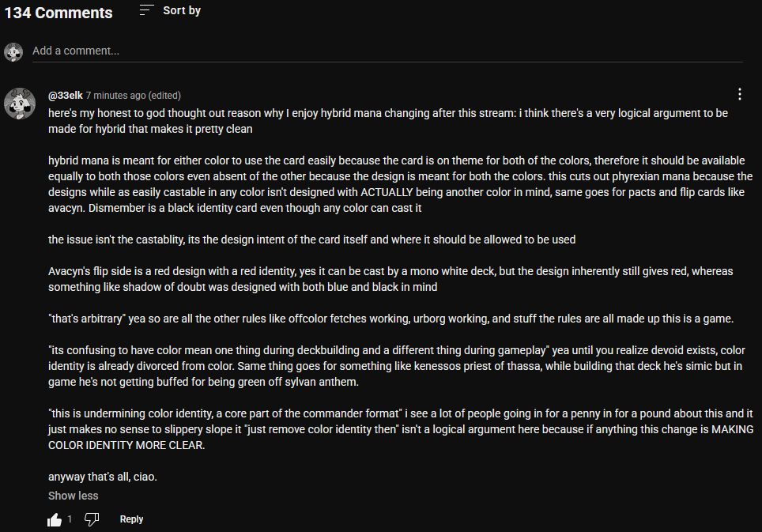Image resolution: width=762 pixels, height=532 pixels.
Task: Reply to @33elk's comment
Action: 131,519
